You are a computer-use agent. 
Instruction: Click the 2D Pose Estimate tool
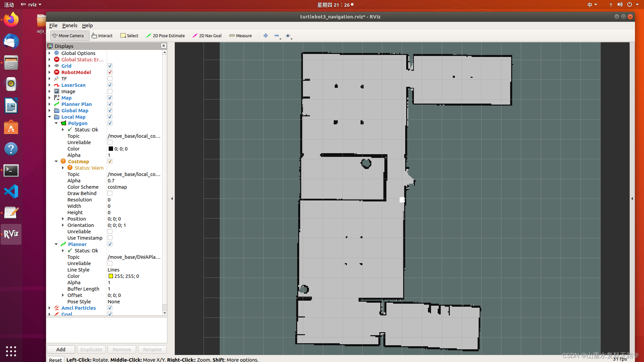click(x=166, y=36)
